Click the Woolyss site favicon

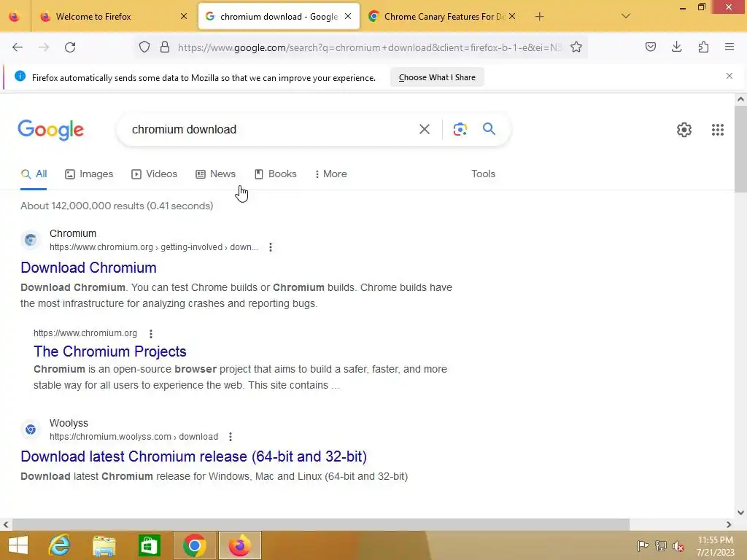click(31, 429)
